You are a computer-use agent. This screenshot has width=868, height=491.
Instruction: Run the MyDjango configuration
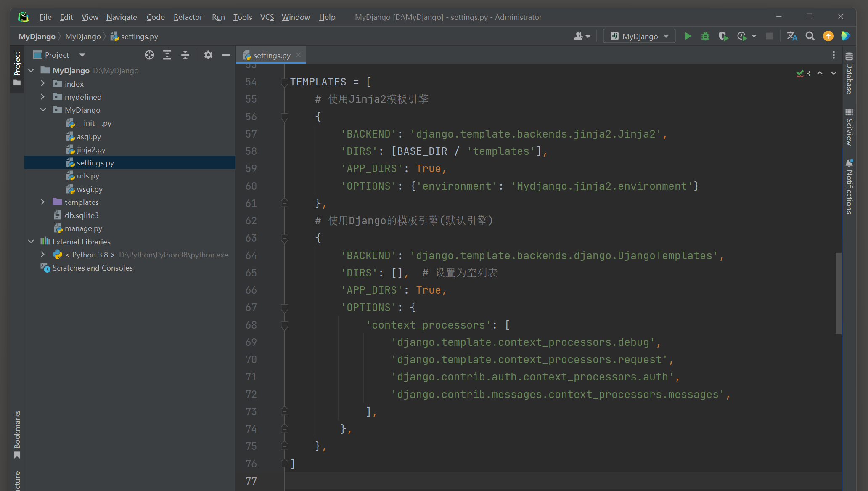pos(688,36)
